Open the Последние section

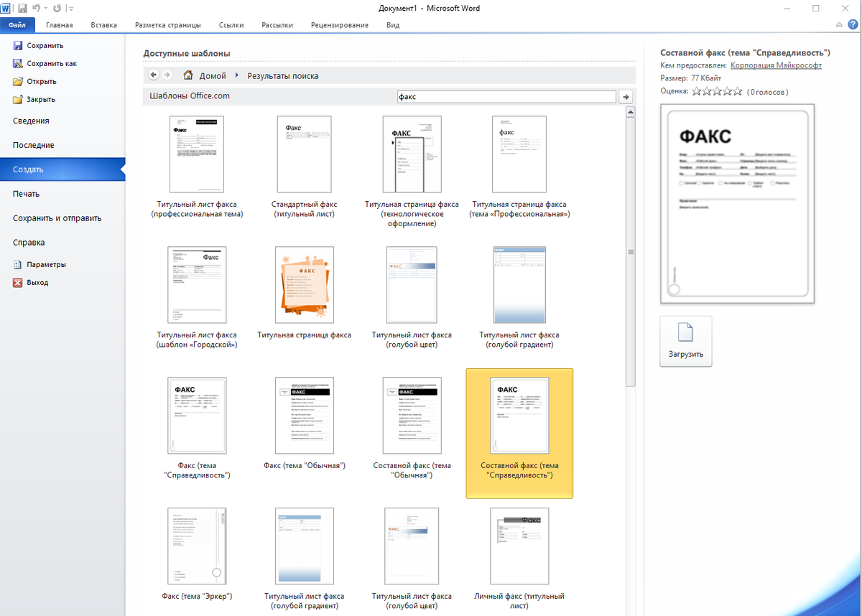(33, 145)
